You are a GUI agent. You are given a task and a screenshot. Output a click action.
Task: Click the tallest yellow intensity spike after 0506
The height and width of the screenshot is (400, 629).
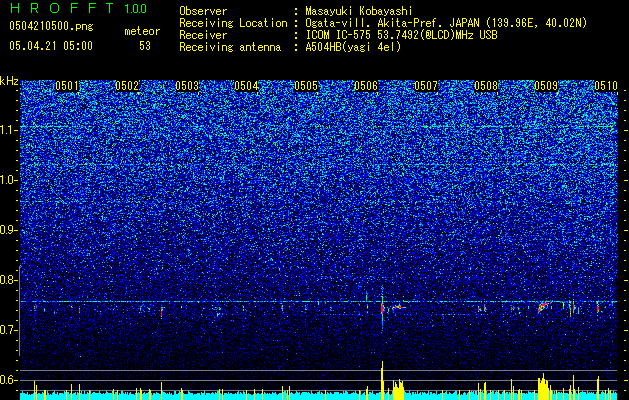point(382,380)
